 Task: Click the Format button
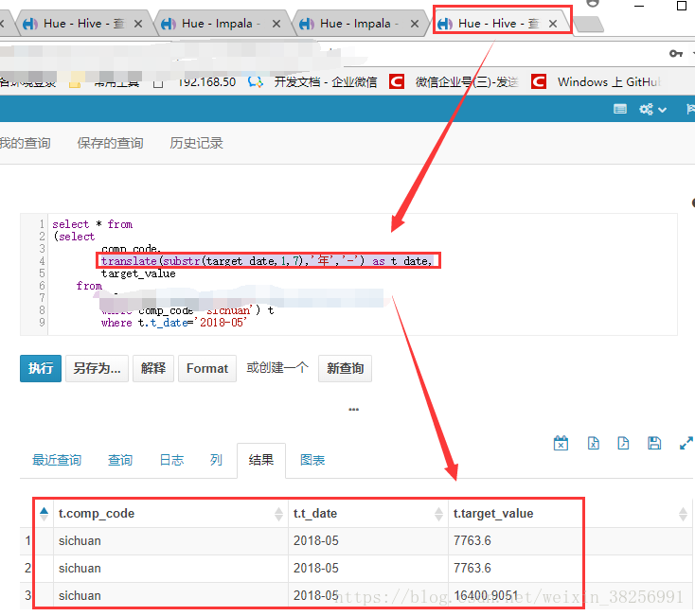207,368
